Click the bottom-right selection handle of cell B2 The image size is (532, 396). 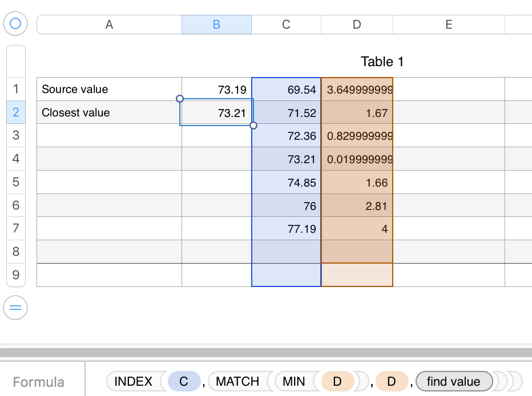pos(253,126)
